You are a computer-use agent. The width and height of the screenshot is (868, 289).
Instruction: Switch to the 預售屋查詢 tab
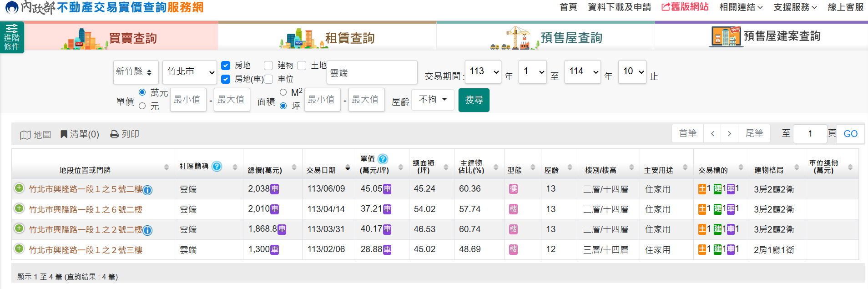[x=545, y=37]
